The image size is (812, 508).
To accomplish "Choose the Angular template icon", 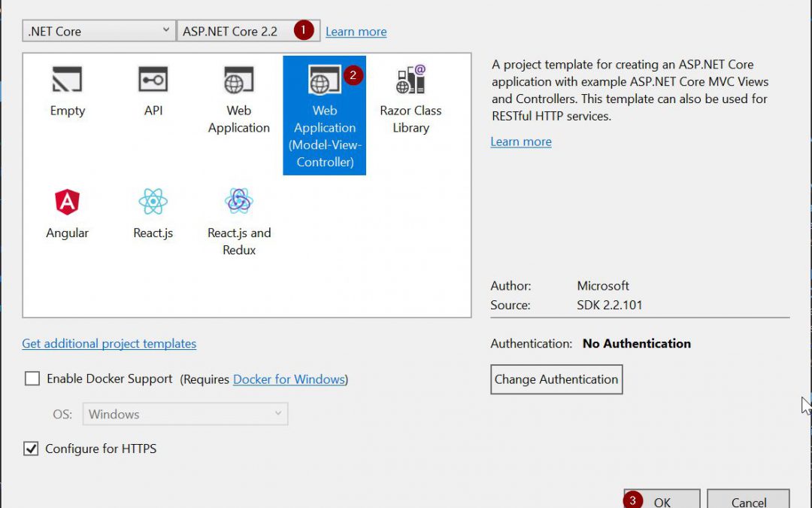I will point(67,202).
